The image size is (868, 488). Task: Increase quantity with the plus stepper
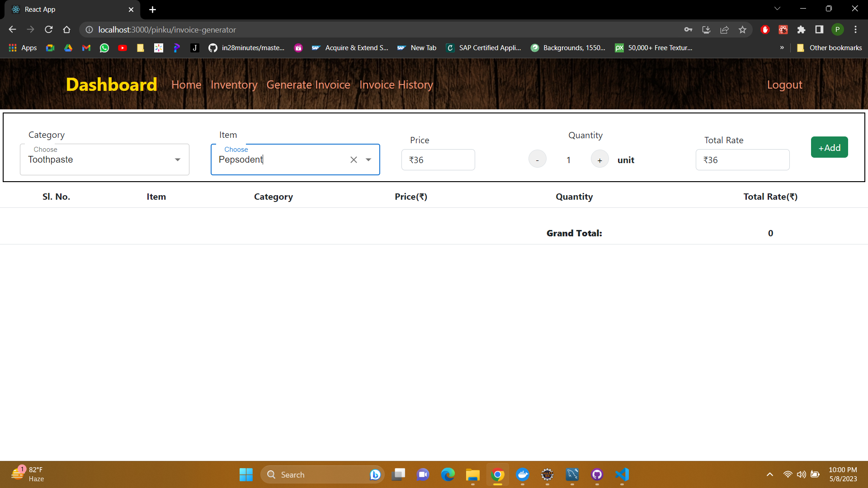coord(599,159)
